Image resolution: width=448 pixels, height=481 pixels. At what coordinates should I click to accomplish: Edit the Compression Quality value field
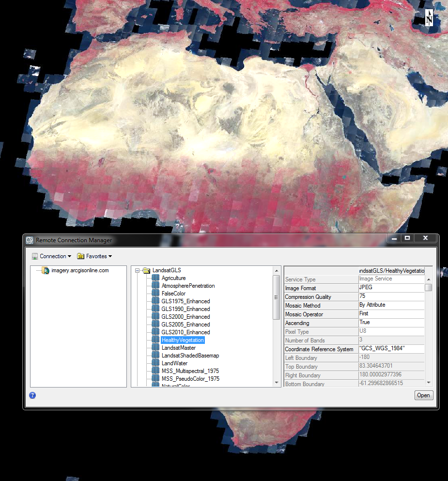[390, 296]
